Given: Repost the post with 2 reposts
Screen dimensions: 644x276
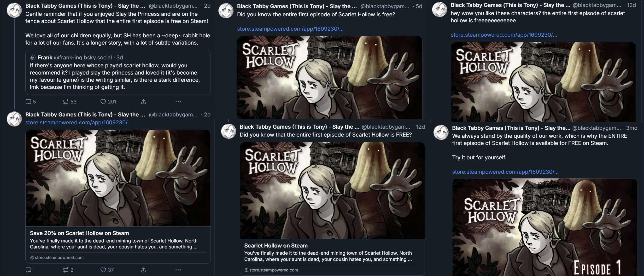Looking at the screenshot, I should (66, 270).
